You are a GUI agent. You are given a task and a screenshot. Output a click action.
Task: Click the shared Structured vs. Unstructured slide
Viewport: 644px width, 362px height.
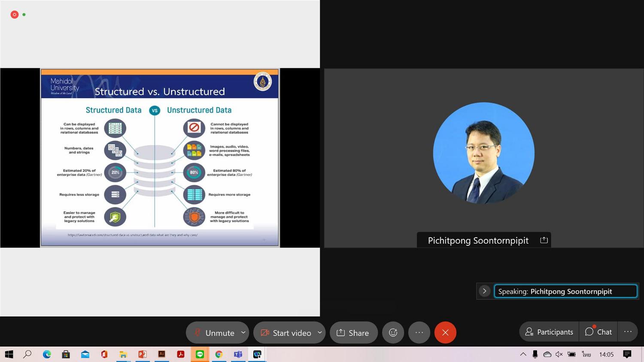[160, 157]
